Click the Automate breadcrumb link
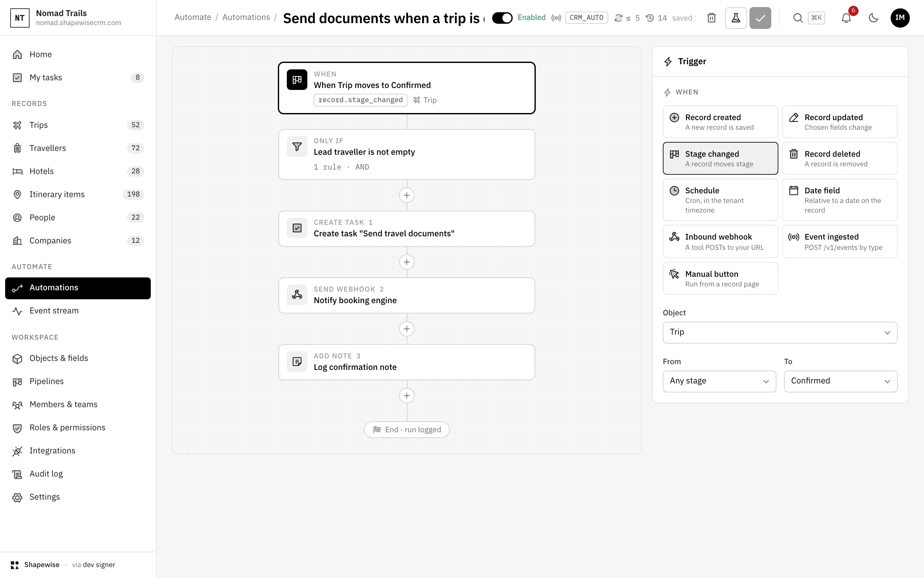 point(193,17)
